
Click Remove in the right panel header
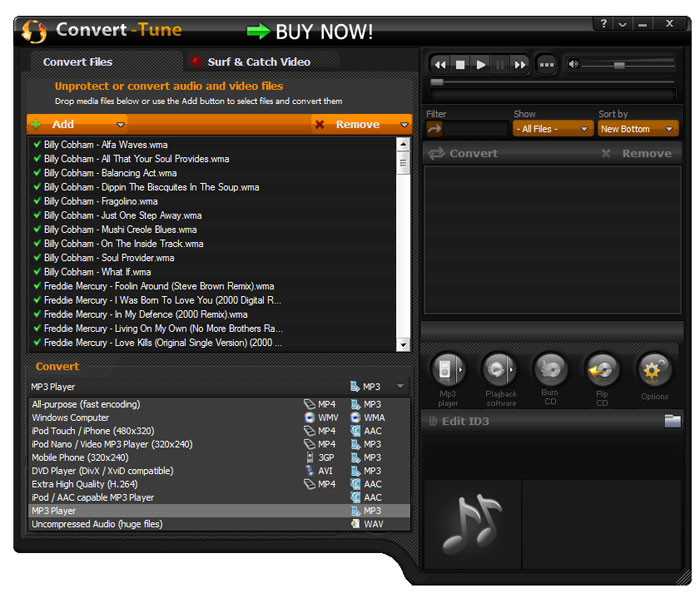(637, 154)
